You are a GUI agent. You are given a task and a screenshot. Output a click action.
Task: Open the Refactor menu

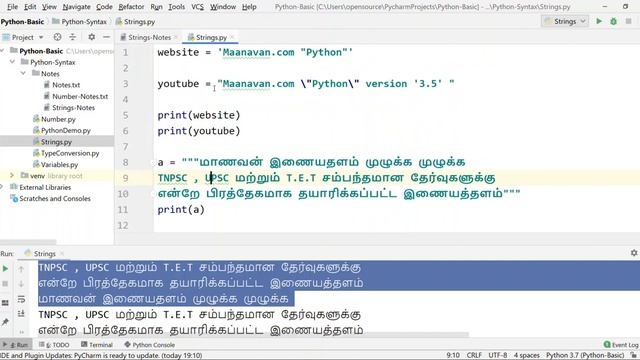point(131,7)
